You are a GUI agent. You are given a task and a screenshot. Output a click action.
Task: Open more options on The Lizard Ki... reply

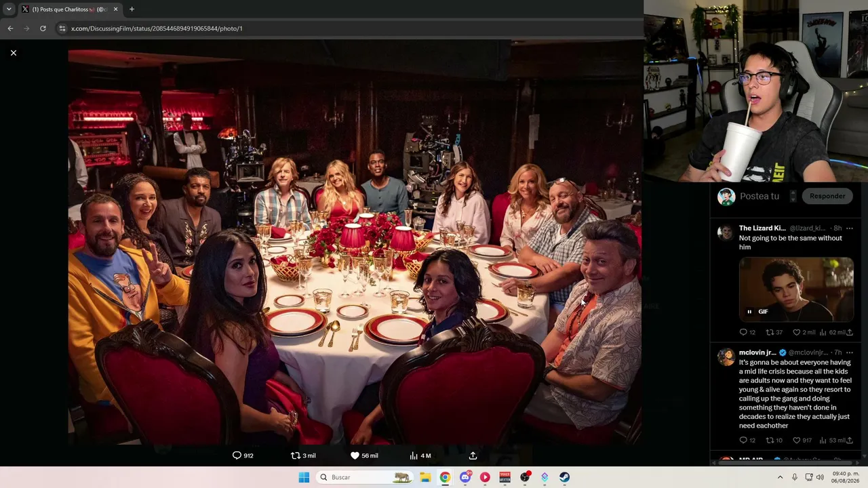(849, 228)
